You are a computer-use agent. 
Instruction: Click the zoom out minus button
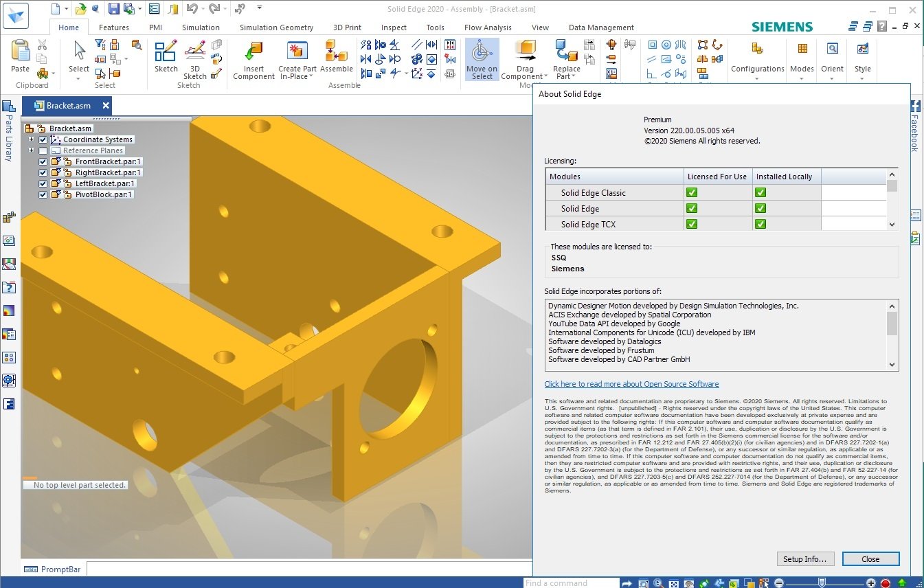779,583
